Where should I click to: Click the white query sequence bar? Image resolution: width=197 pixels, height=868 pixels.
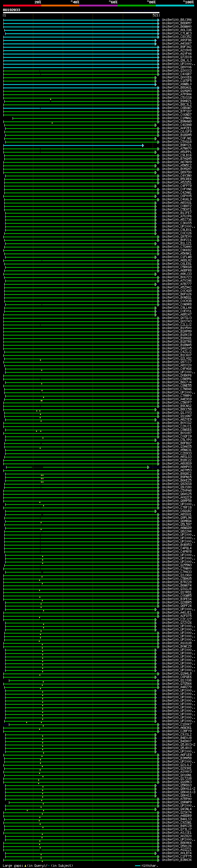81,12
